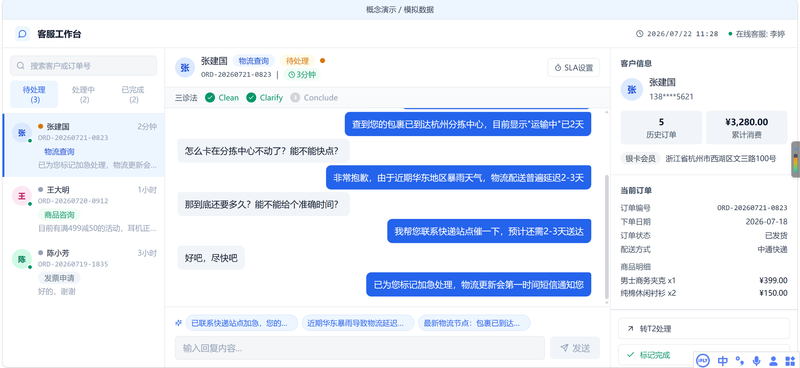Click the 陈 avatar in the customer list

[x=22, y=259]
